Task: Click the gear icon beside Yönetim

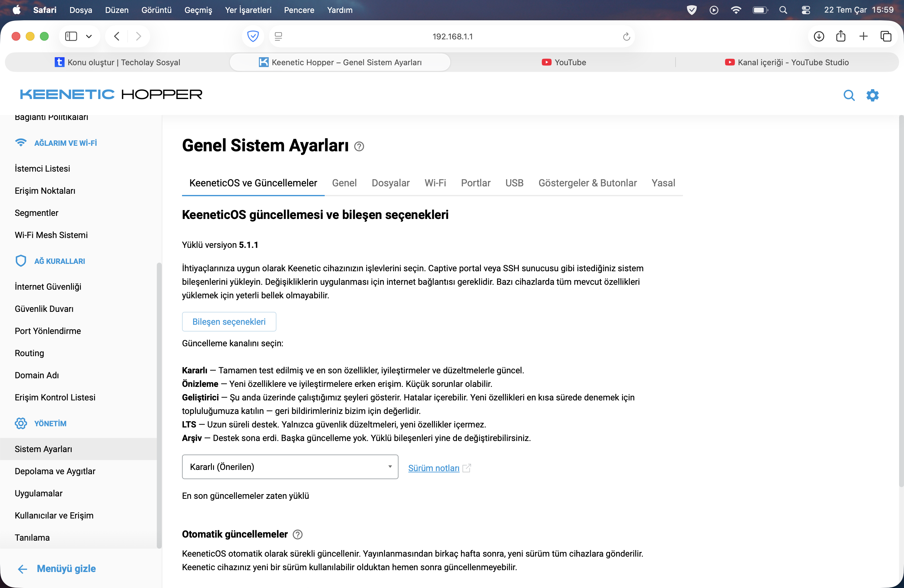Action: tap(21, 423)
